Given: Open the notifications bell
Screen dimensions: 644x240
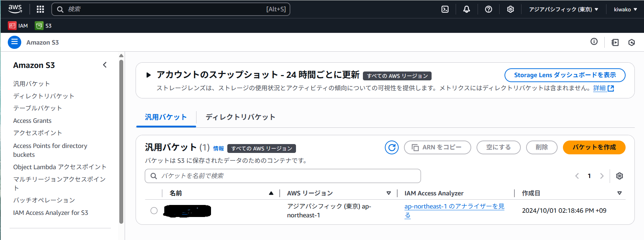Looking at the screenshot, I should (x=467, y=9).
